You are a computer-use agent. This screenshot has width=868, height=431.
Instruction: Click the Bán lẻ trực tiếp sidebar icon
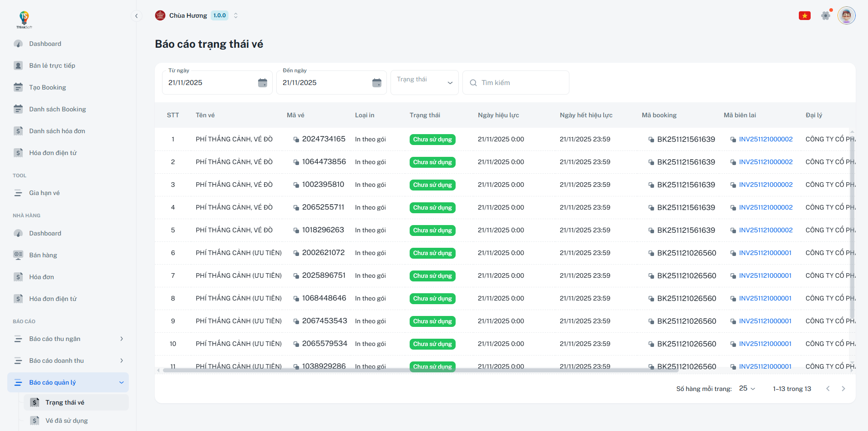(x=18, y=65)
